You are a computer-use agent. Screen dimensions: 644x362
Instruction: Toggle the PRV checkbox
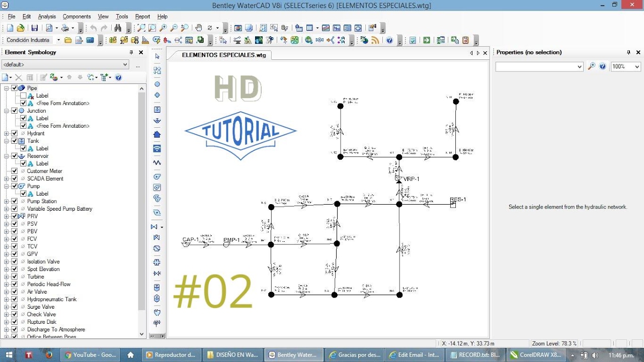[x=15, y=216]
